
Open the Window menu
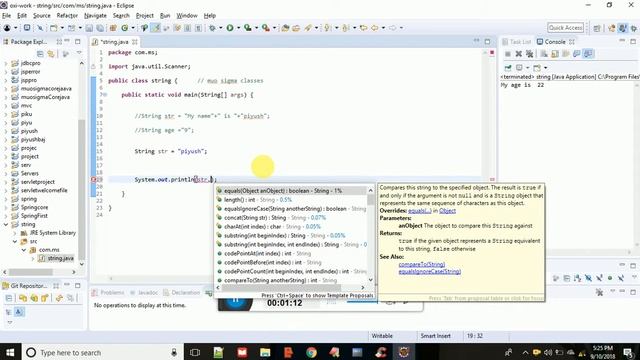click(187, 16)
